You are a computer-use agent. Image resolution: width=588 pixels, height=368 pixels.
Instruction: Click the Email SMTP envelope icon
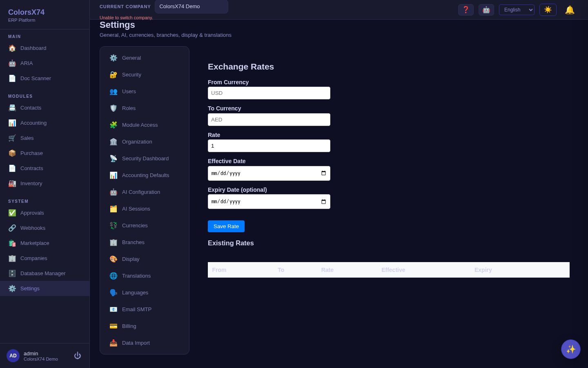(x=114, y=310)
